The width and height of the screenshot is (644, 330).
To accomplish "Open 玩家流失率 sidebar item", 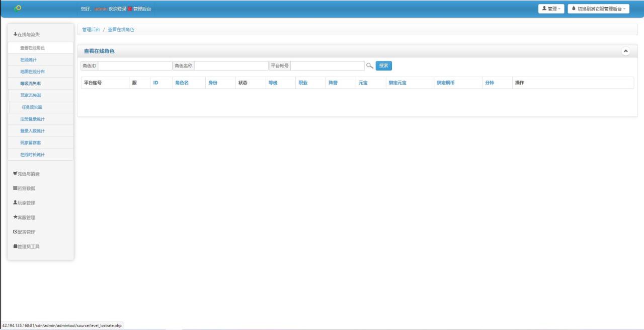I will point(41,95).
